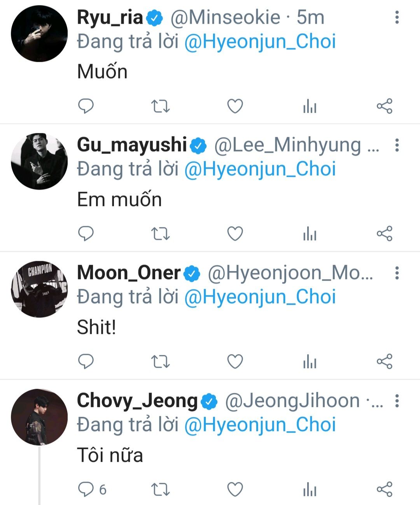Open Moon_Oner's profile avatar
This screenshot has width=420, height=505.
pyautogui.click(x=39, y=289)
